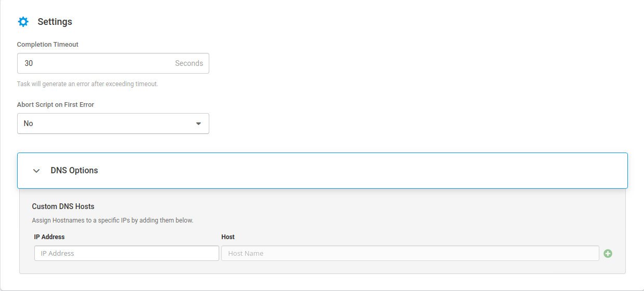Click the DNS Options header title

(74, 170)
